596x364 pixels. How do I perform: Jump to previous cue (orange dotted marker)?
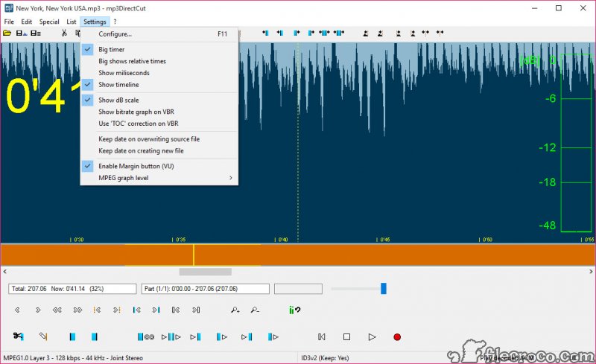coord(97,310)
